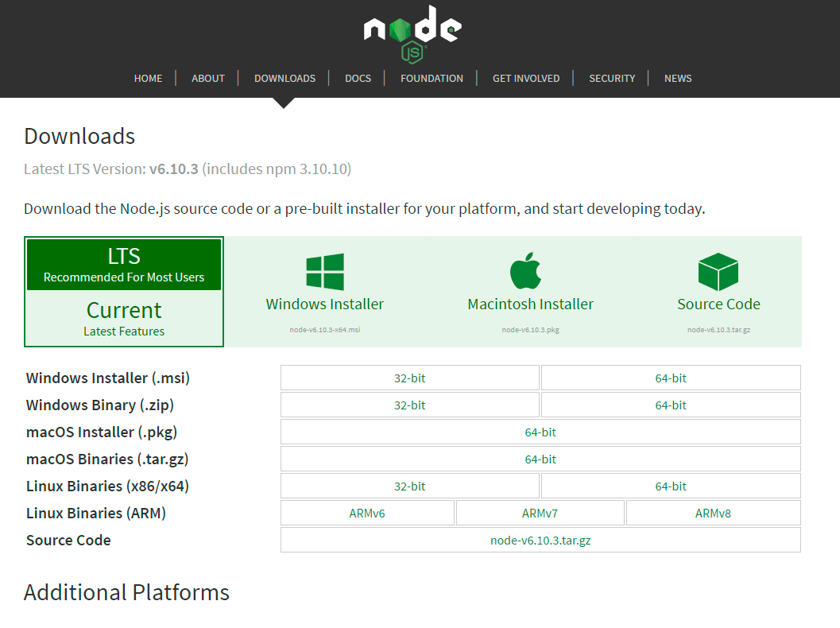Viewport: 840px width, 628px height.
Task: Download Windows Binary (.zip) 32-bit
Action: [410, 405]
